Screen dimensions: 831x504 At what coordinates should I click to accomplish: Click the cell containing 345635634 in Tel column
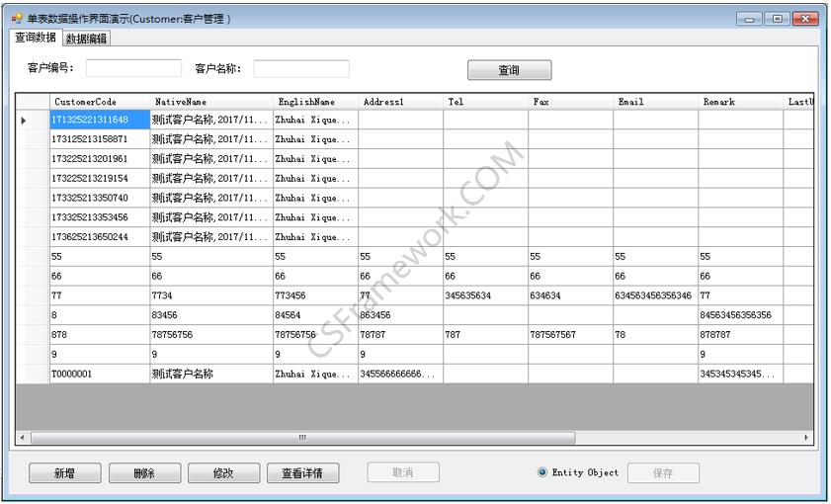coord(484,295)
